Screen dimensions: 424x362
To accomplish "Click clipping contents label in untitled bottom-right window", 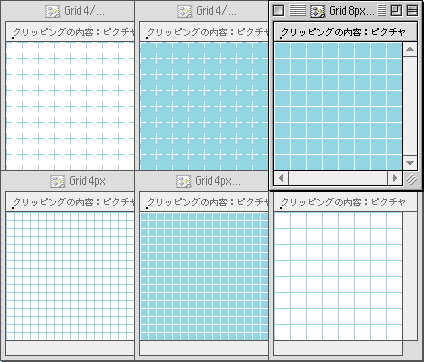I will (x=343, y=202).
